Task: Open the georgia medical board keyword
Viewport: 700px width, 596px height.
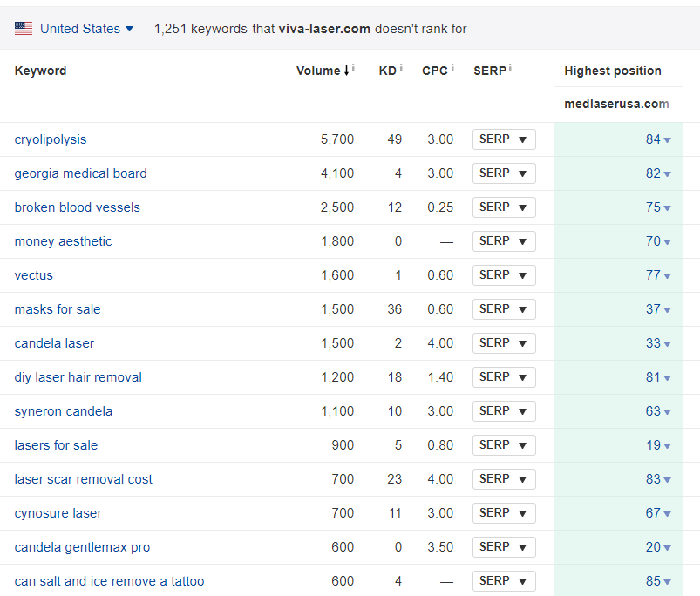Action: coord(81,173)
